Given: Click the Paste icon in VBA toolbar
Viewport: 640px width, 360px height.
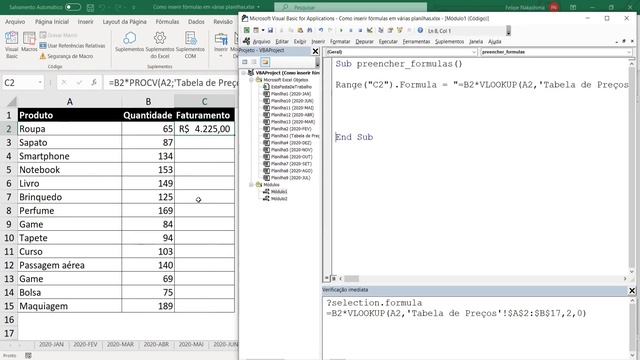Looking at the screenshot, I should pyautogui.click(x=300, y=30).
